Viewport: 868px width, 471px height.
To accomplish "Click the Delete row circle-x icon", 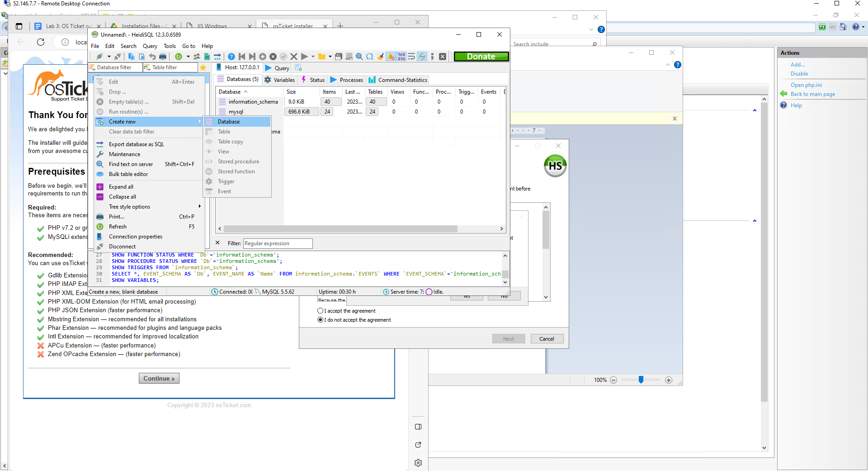I will [273, 57].
